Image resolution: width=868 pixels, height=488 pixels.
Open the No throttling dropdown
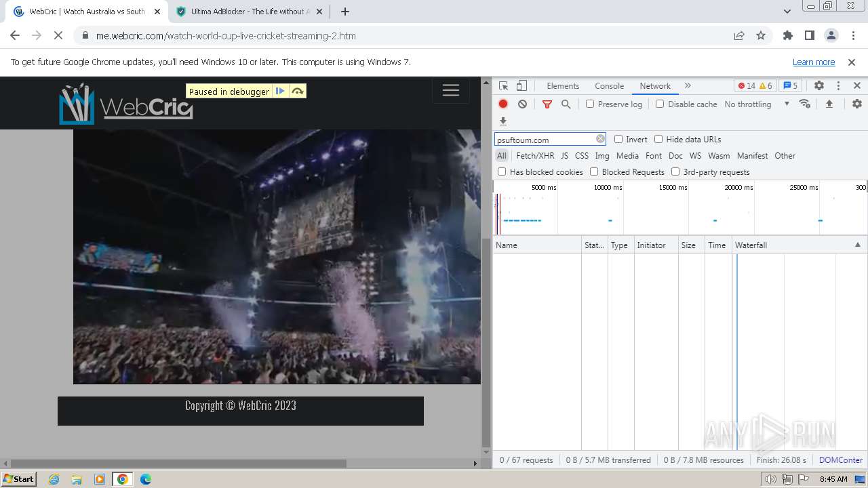coord(757,104)
